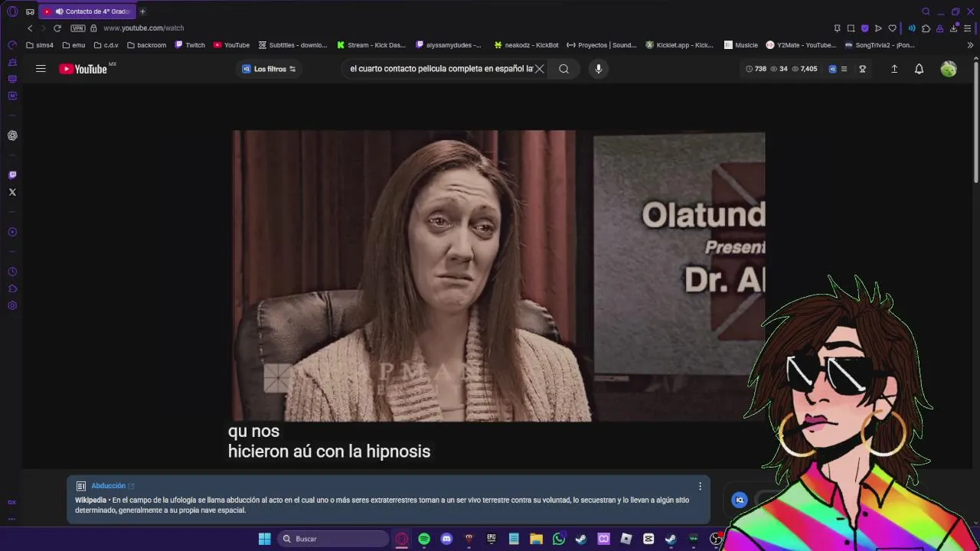Open the YouTube notifications bell

[x=919, y=69]
